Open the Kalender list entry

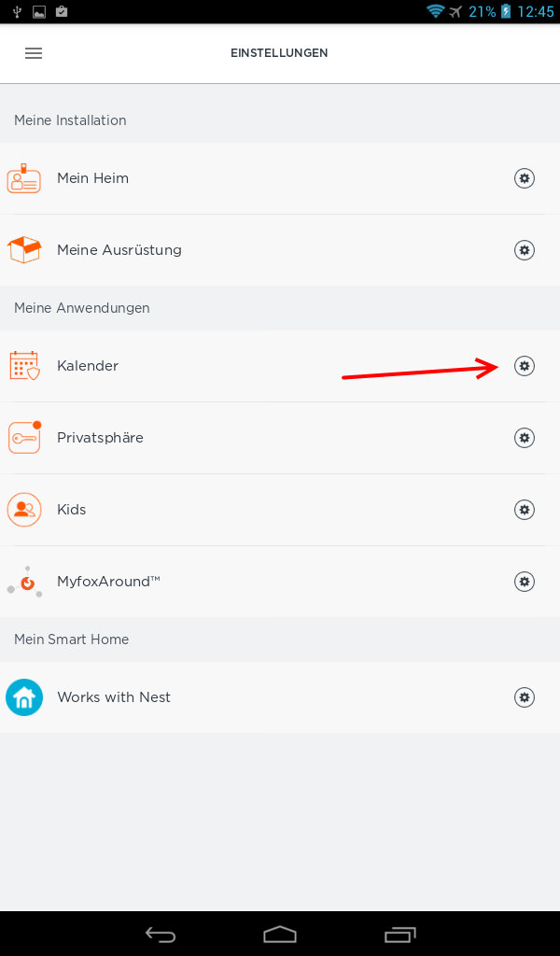[280, 366]
